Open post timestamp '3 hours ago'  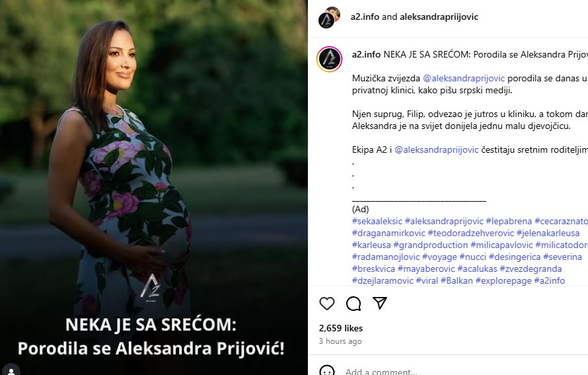click(340, 341)
